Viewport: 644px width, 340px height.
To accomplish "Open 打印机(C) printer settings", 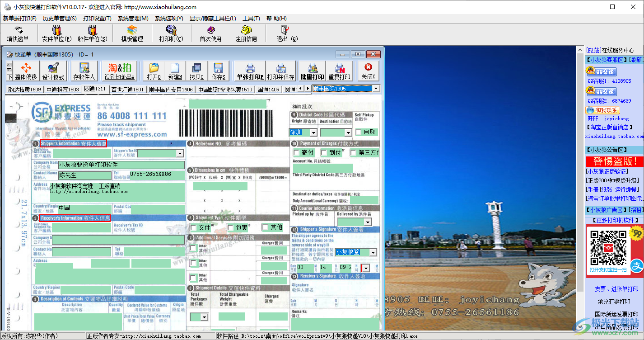I will pos(171,34).
